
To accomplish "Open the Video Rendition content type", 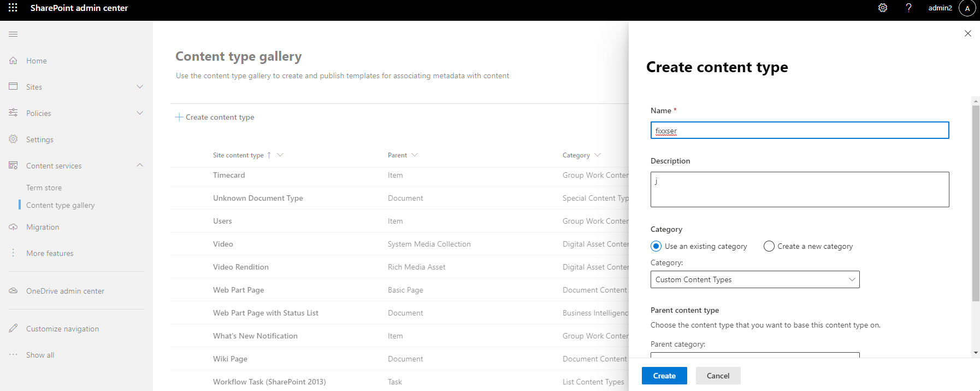I will click(x=241, y=267).
